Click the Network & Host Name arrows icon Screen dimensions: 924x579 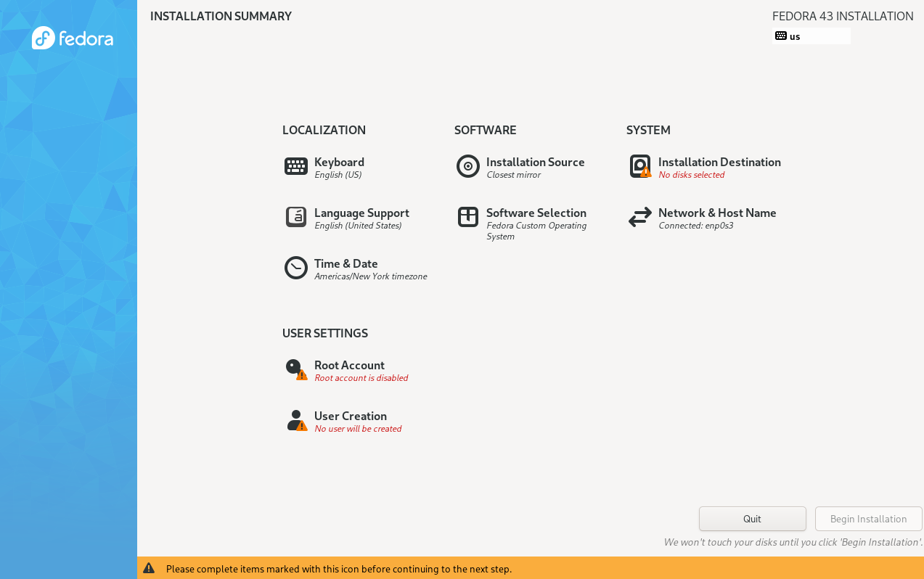click(639, 217)
